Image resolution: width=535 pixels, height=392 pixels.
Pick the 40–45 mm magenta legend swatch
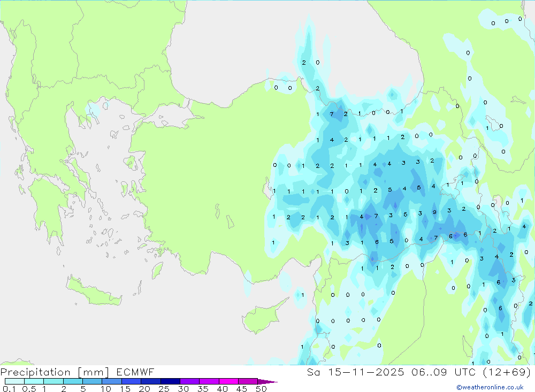click(x=228, y=381)
